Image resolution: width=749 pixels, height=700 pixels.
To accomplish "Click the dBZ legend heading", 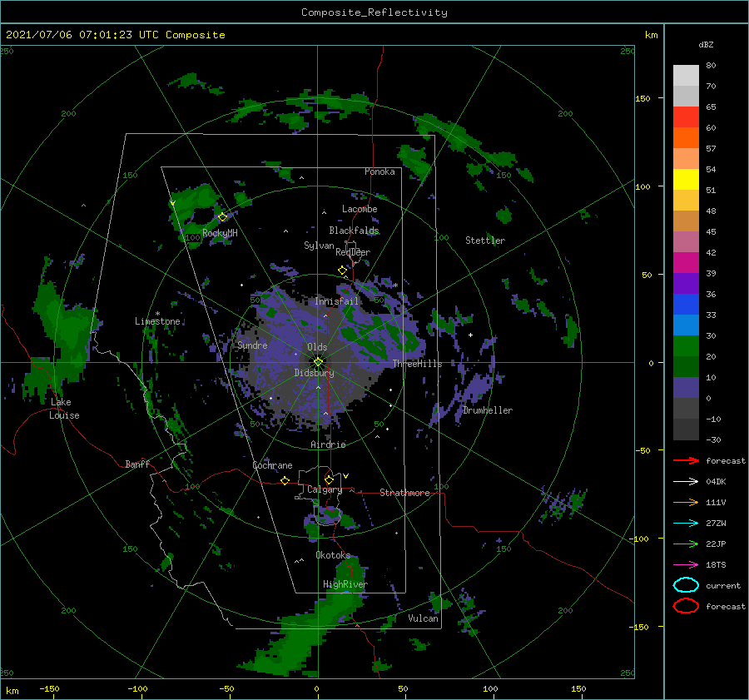I will [x=706, y=44].
